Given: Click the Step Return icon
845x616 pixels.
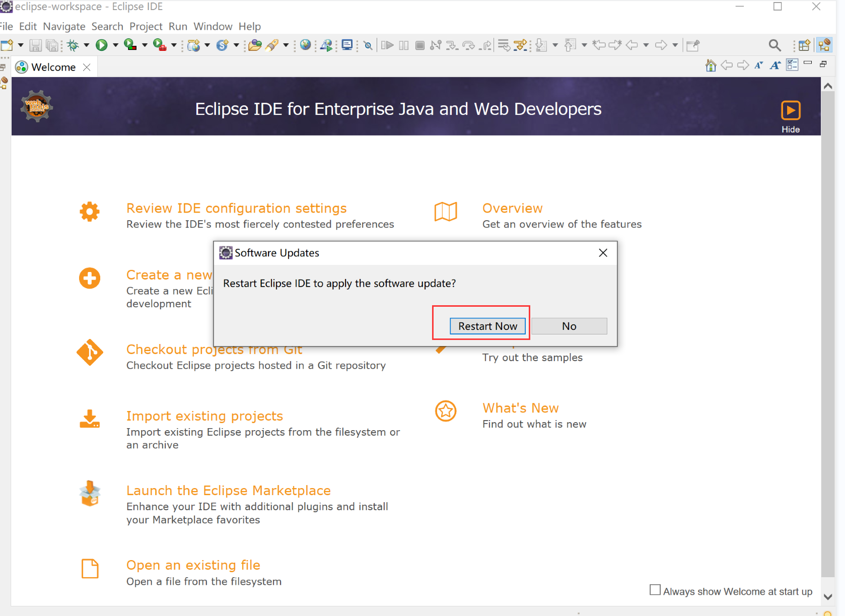Looking at the screenshot, I should pos(485,45).
